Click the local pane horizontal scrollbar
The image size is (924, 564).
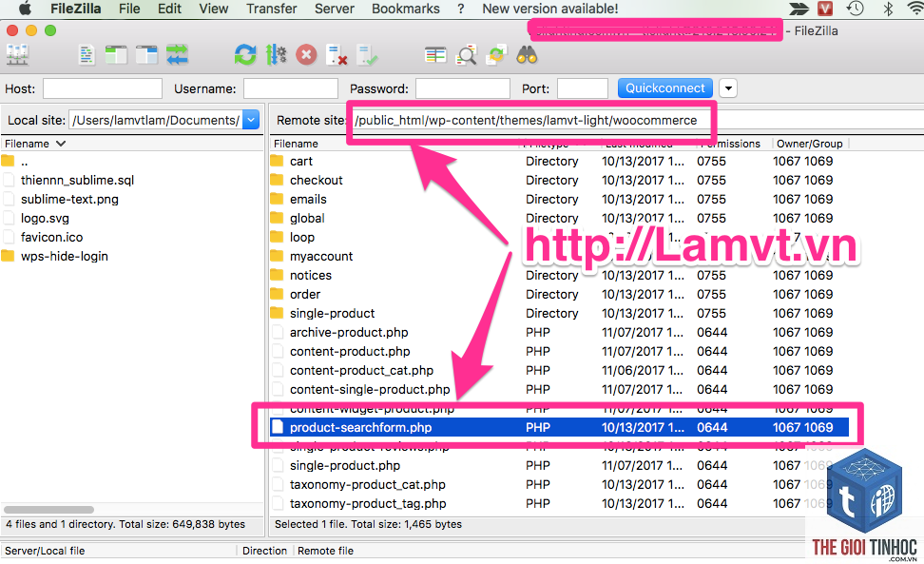tap(48, 510)
